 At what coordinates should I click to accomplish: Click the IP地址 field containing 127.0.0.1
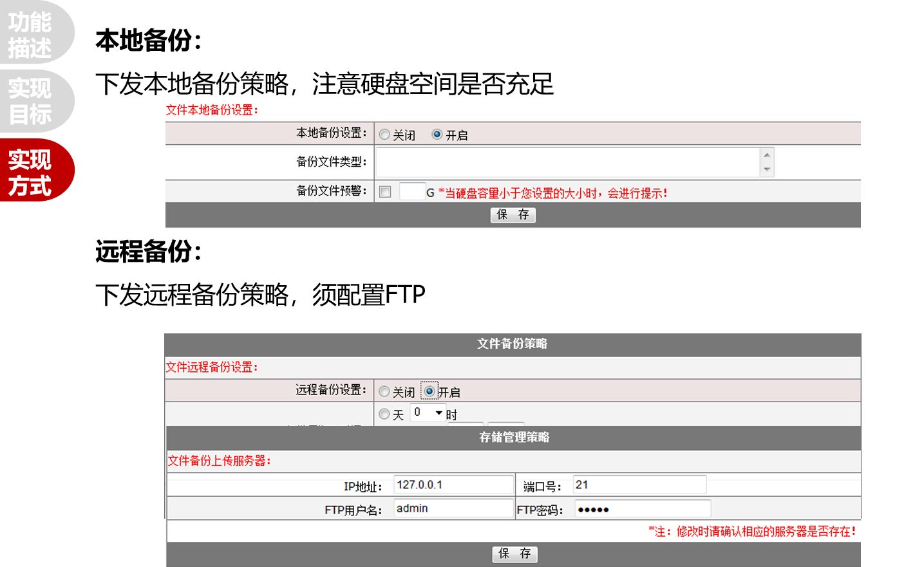pyautogui.click(x=453, y=485)
